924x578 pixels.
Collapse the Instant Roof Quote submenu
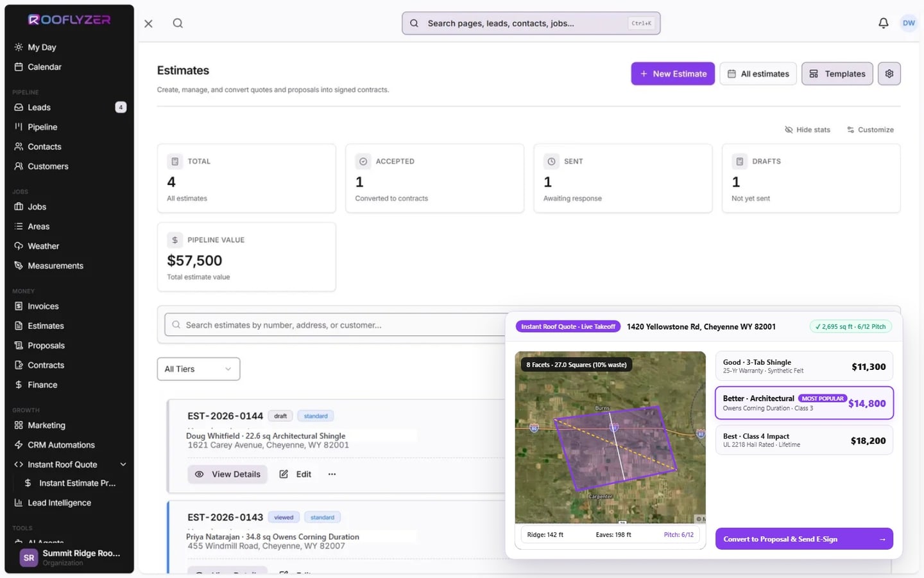point(123,465)
